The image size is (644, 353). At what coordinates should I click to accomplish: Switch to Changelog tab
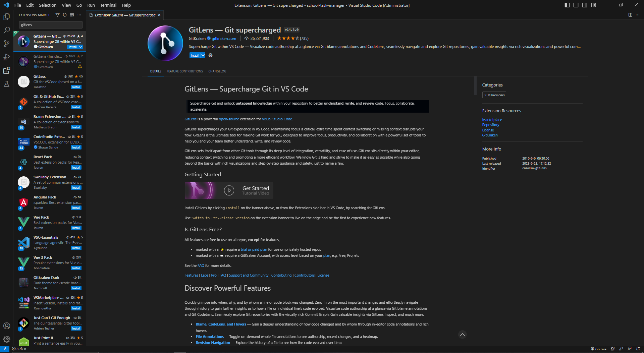coord(217,71)
